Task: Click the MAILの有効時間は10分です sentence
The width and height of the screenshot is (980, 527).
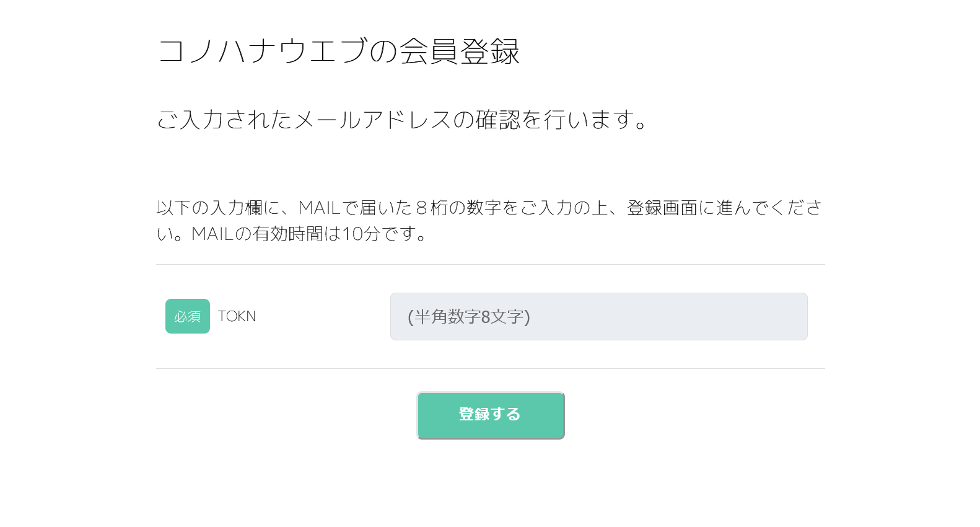Action: click(308, 234)
